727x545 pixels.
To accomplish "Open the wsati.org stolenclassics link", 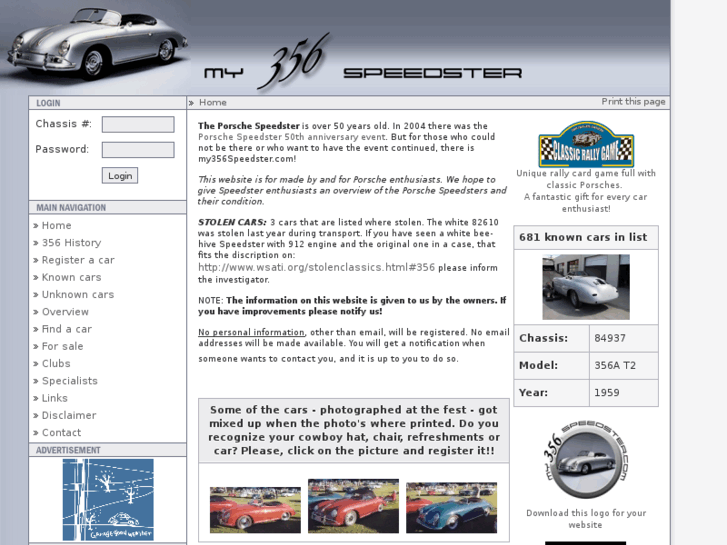I will [317, 267].
